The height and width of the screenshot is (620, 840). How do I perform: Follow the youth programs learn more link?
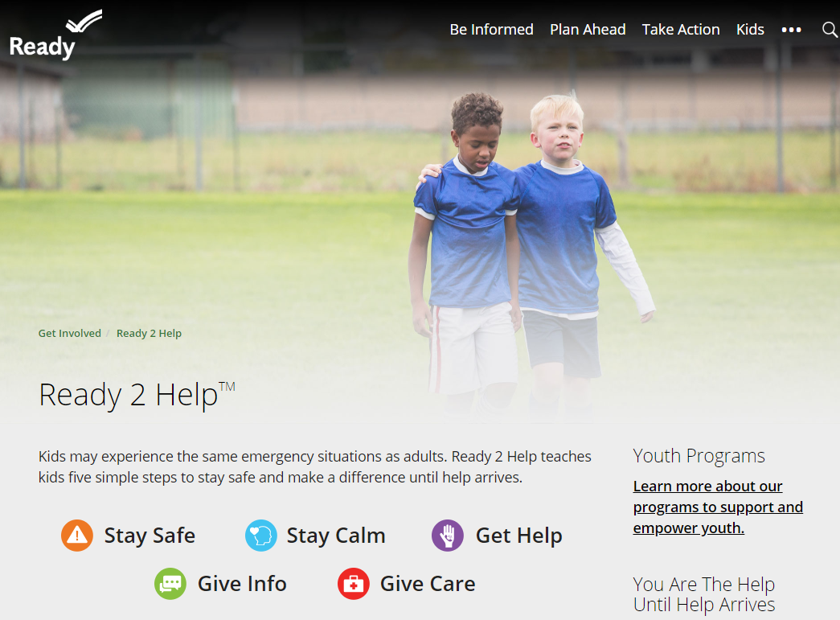[718, 507]
